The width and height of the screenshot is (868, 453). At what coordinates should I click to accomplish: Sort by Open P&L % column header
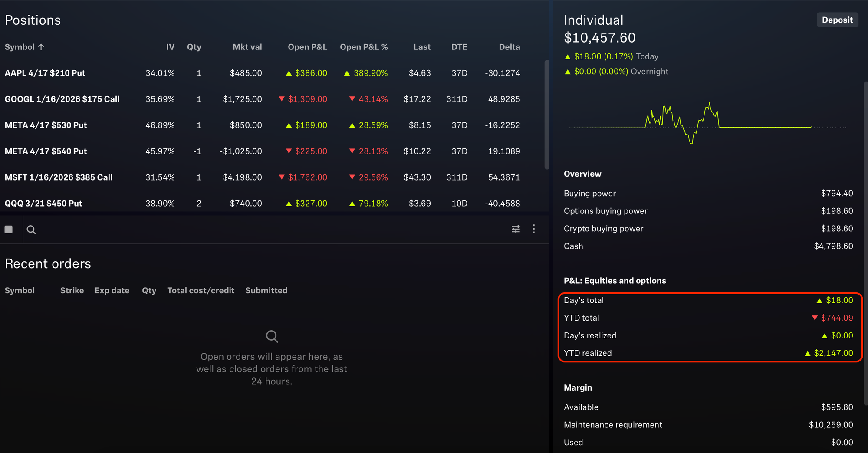click(364, 47)
